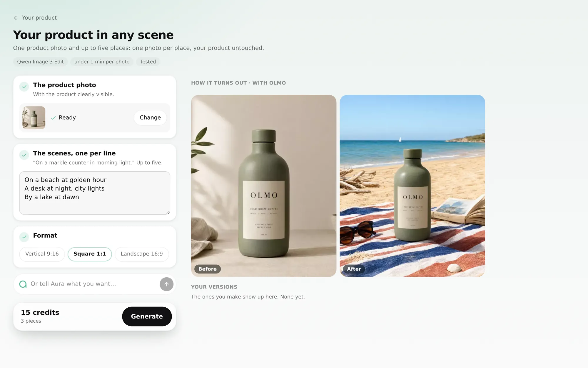The image size is (588, 368).
Task: Click the under 1 min per photo tag
Action: (x=102, y=62)
